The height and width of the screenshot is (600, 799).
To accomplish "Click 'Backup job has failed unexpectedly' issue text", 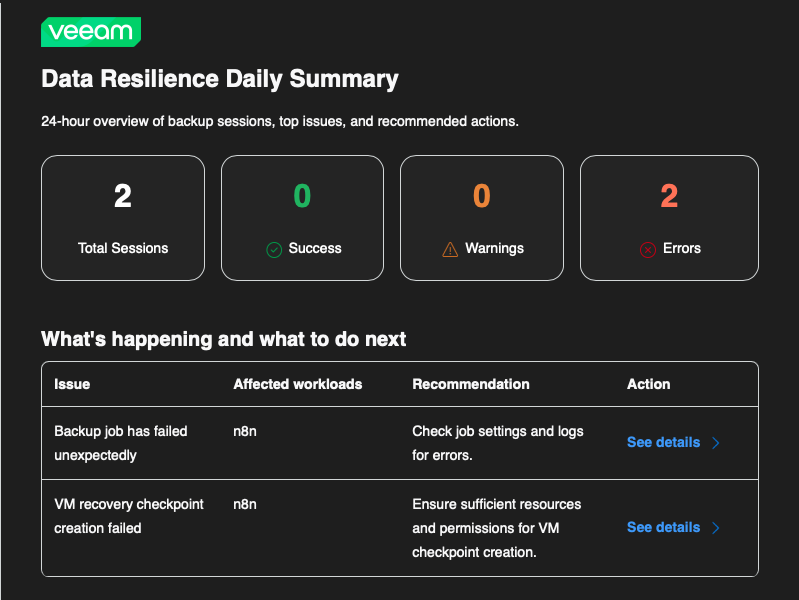I will click(x=120, y=443).
